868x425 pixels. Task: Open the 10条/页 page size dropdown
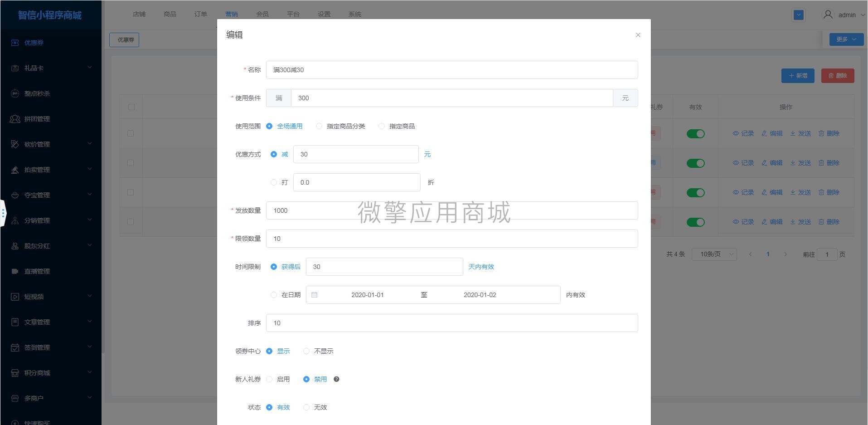tap(714, 254)
